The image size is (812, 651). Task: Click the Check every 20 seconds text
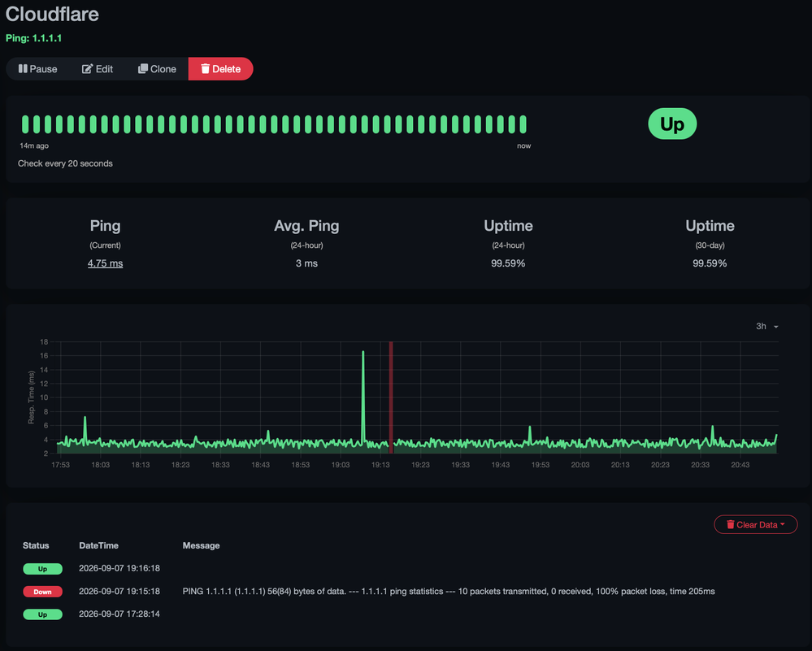(x=65, y=163)
